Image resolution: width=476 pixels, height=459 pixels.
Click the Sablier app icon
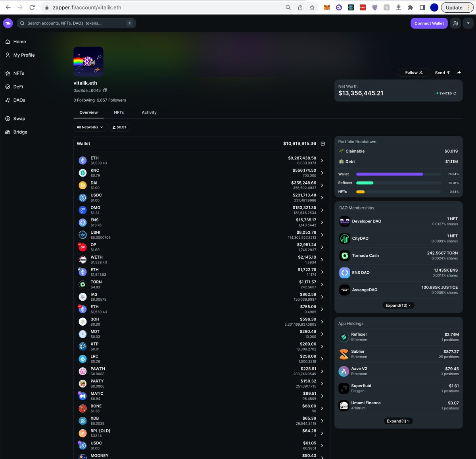coord(344,354)
